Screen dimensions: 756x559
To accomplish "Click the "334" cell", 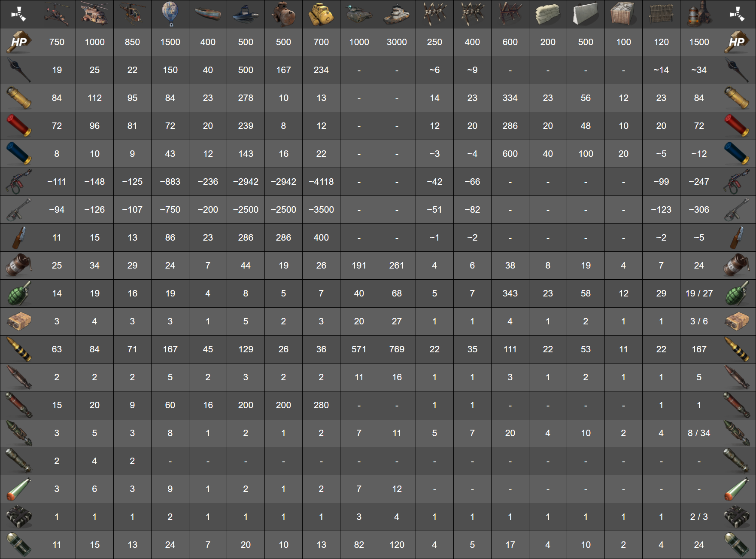I will click(510, 98).
